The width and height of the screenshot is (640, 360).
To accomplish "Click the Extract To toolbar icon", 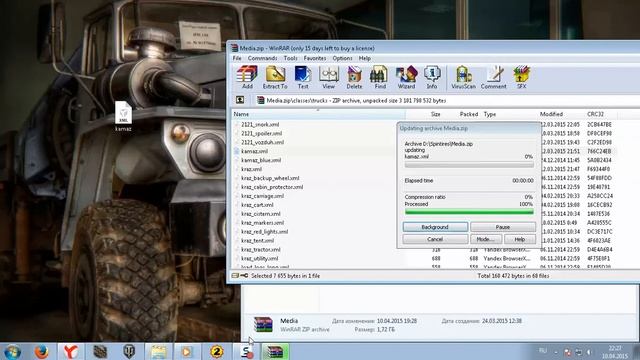I will 275,77.
